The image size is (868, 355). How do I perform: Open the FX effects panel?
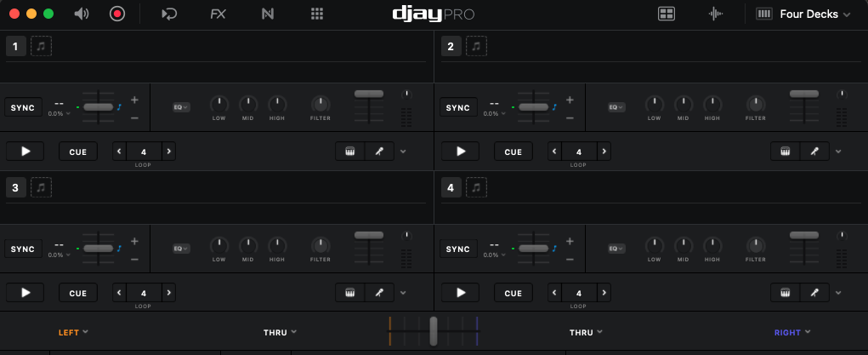(x=218, y=14)
